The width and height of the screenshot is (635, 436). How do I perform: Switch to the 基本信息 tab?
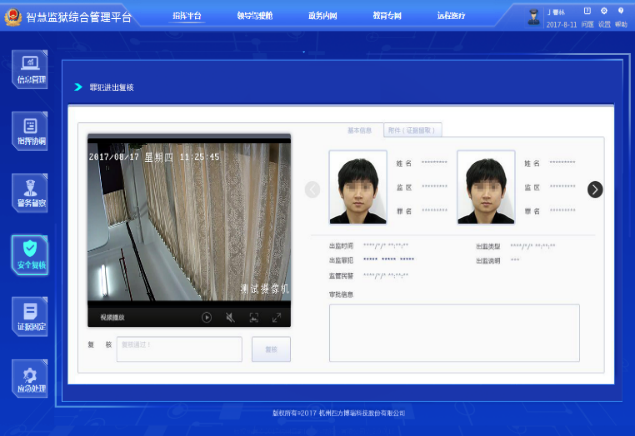click(x=359, y=130)
